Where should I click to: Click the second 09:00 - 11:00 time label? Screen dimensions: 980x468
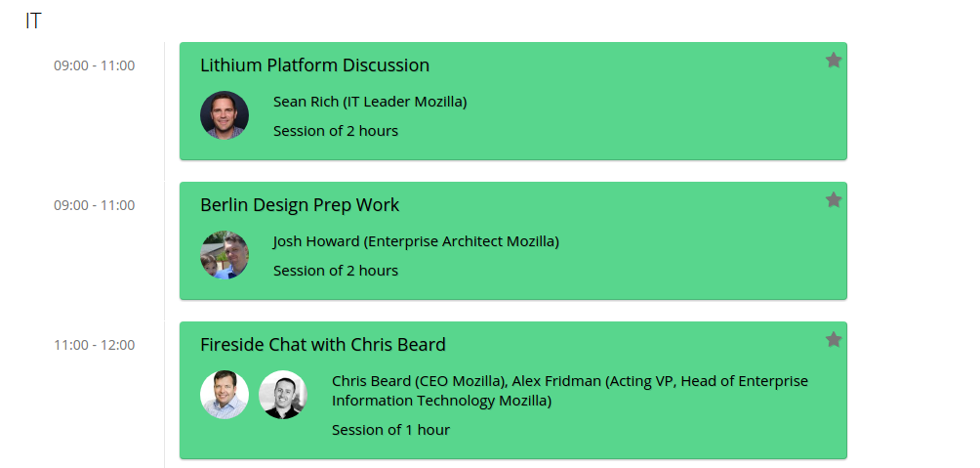pyautogui.click(x=95, y=205)
